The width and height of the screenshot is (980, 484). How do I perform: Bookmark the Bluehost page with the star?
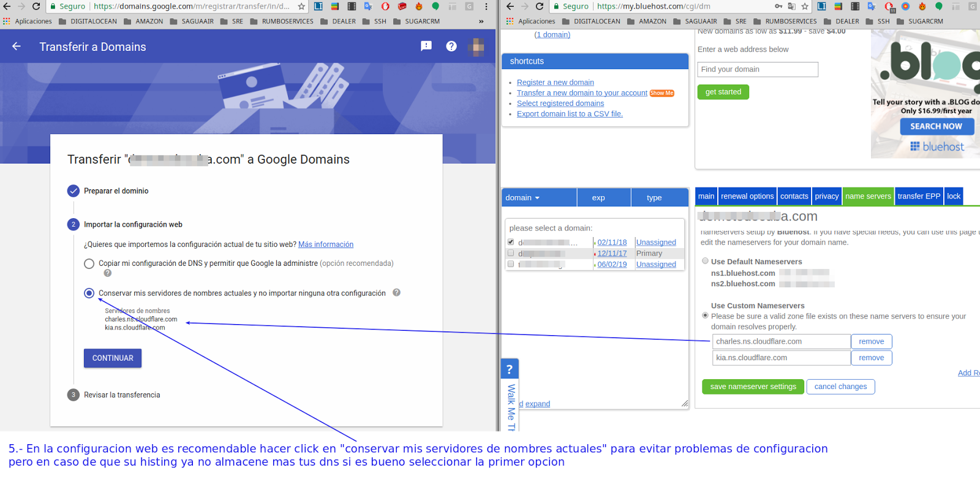(805, 6)
